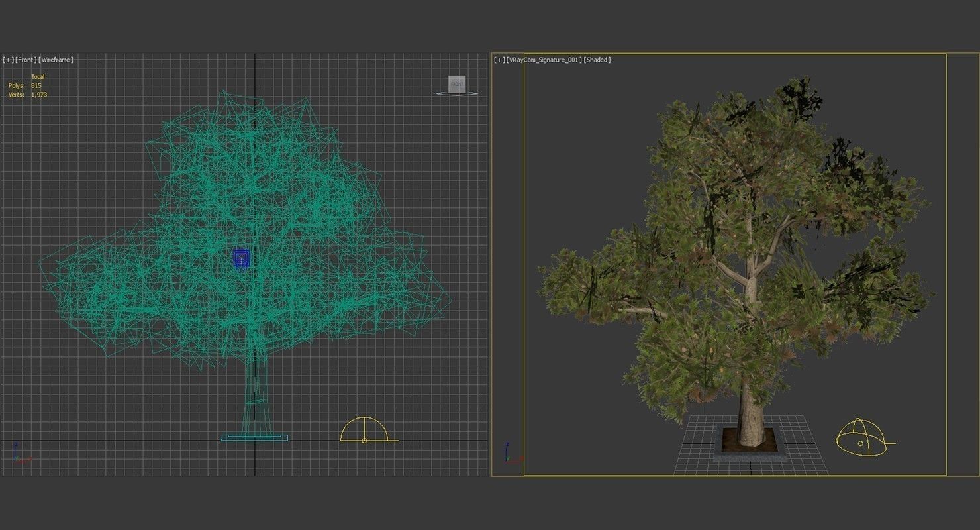Screen dimensions: 980x530
Task: Open the [+] menu in VRayCam viewport
Action: 499,60
